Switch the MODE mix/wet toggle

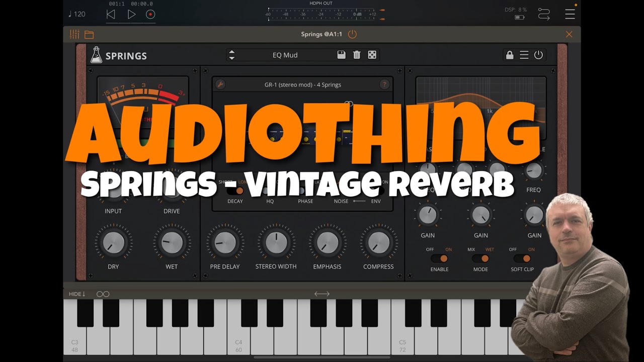click(480, 258)
